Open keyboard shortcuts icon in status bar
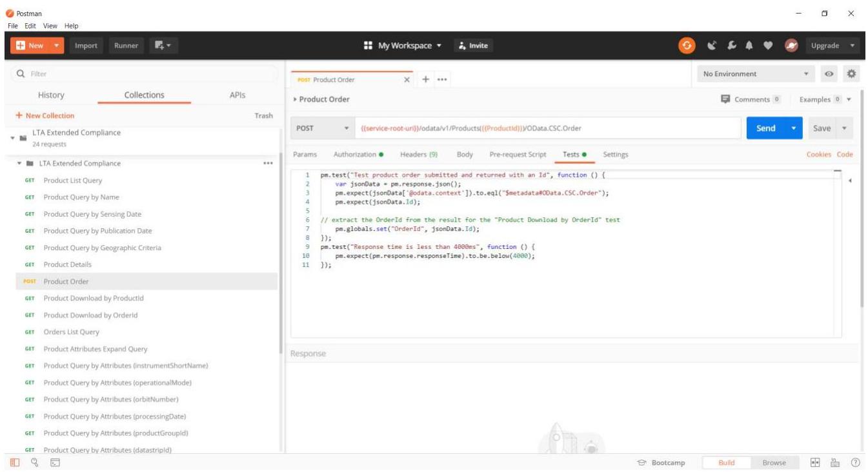 pyautogui.click(x=835, y=462)
